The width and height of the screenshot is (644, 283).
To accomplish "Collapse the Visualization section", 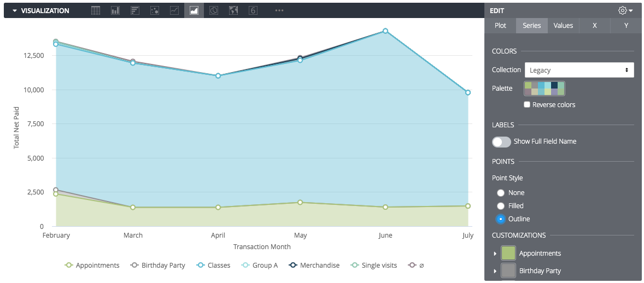I will [x=15, y=10].
